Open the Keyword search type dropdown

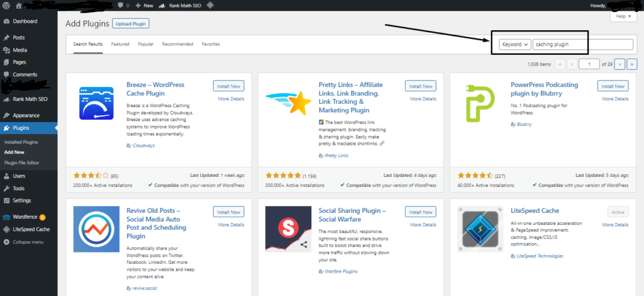point(515,44)
